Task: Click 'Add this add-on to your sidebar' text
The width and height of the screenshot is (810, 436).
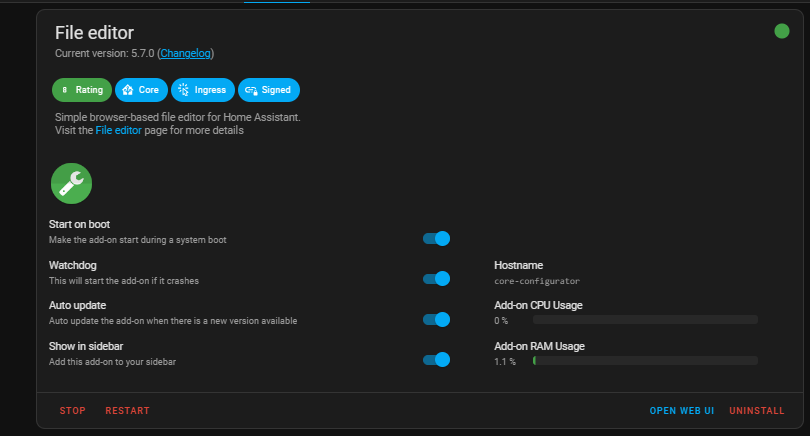Action: 112,362
